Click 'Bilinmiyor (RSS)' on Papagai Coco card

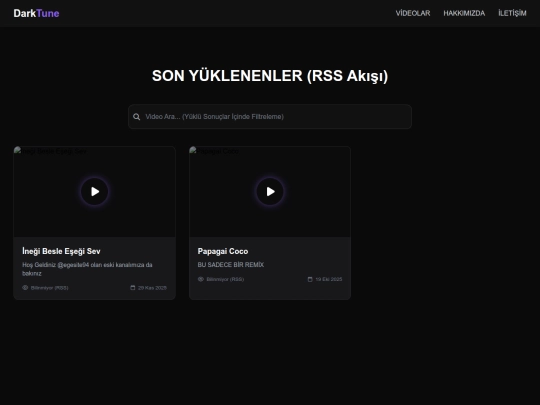pyautogui.click(x=225, y=279)
